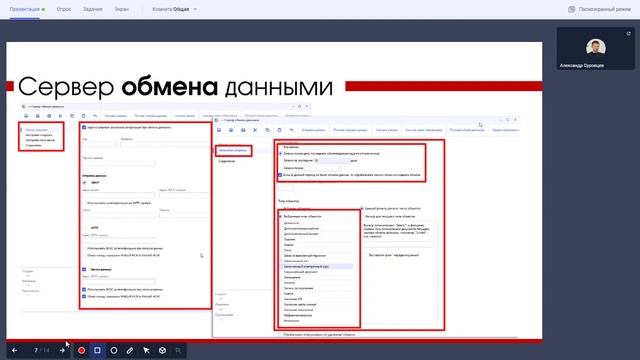Viewport: 640px width, 360px height.
Task: Click the dimmed last icon in presentation toolbar
Action: coord(178,350)
